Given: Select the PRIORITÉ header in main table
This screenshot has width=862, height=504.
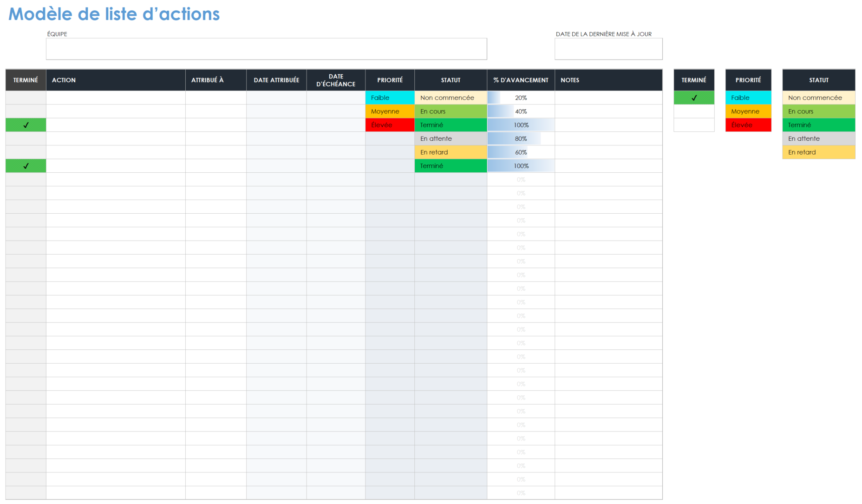Looking at the screenshot, I should [x=390, y=80].
